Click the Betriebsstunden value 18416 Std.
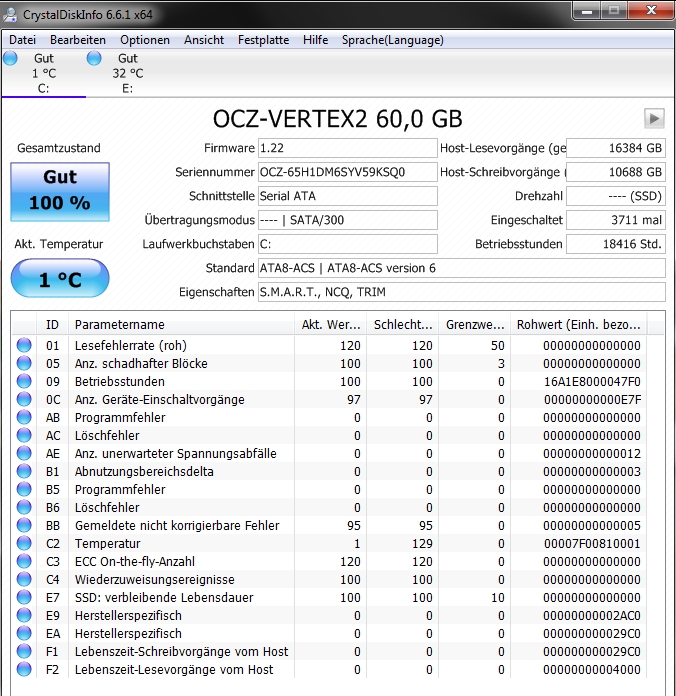This screenshot has width=676, height=696. pos(616,244)
